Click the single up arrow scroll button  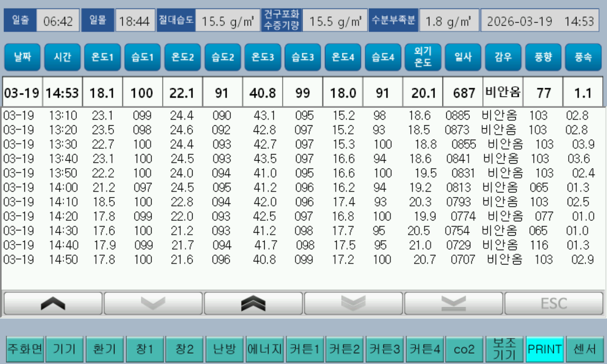coord(53,303)
